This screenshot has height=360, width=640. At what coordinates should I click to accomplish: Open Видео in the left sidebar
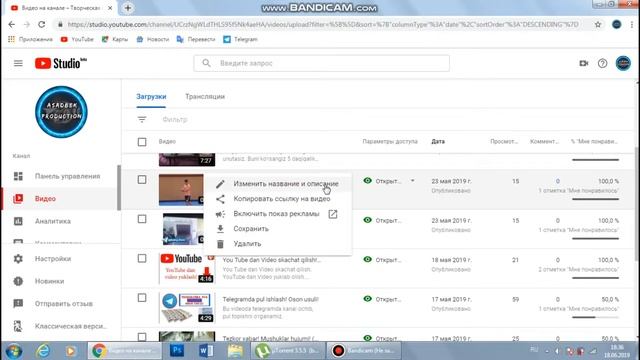pos(60,199)
